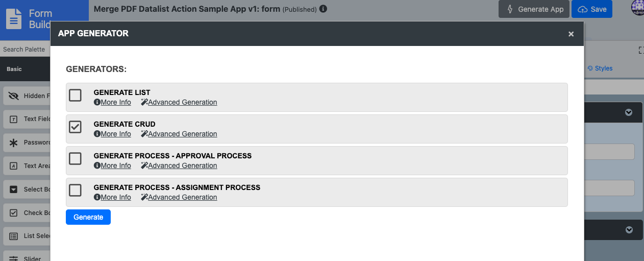Click the info icon beside Published status
Image resolution: width=644 pixels, height=261 pixels.
[x=323, y=9]
